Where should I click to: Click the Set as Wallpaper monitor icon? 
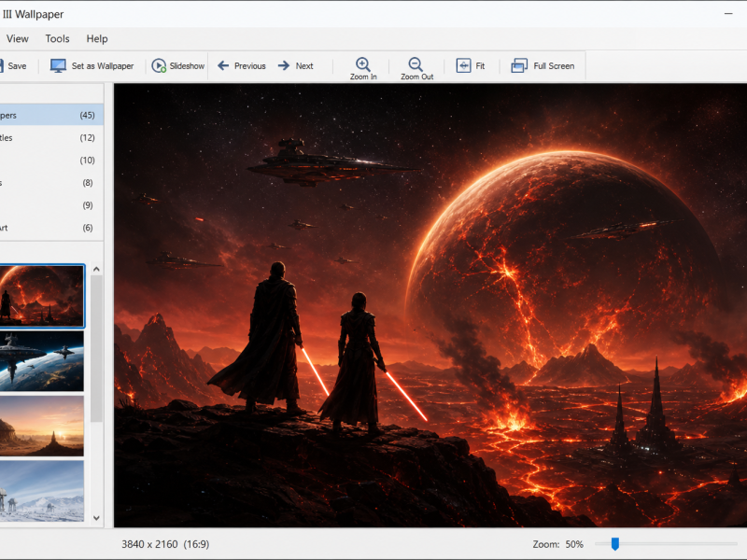point(58,65)
